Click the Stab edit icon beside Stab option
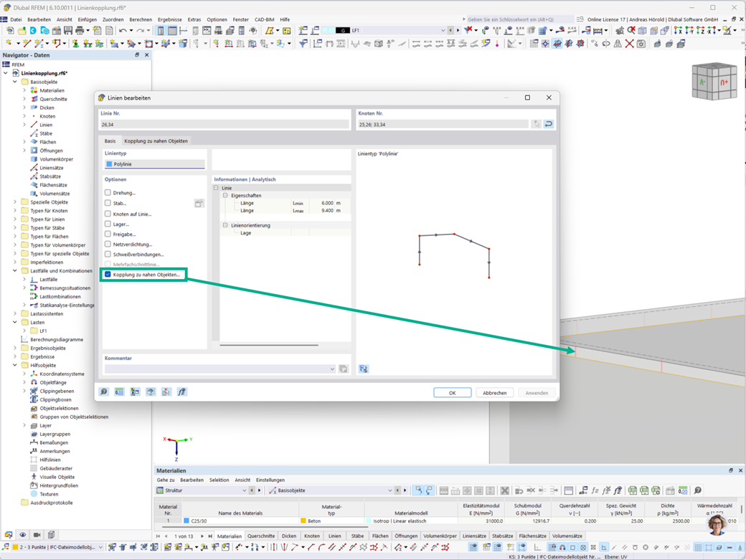This screenshot has height=560, width=746. pyautogui.click(x=199, y=204)
